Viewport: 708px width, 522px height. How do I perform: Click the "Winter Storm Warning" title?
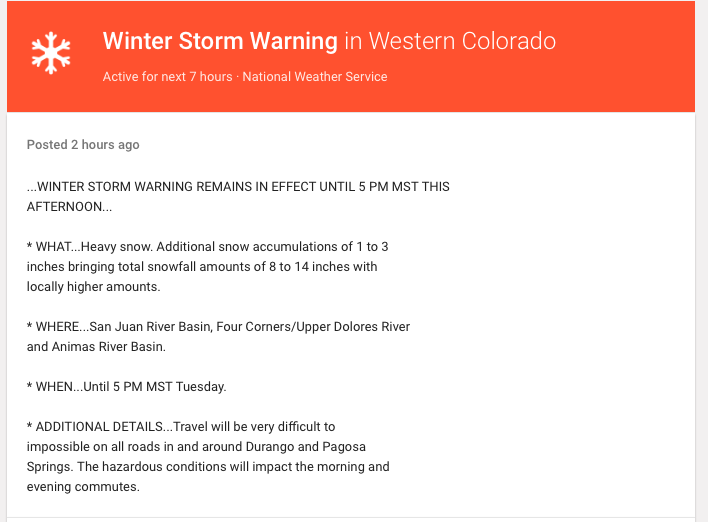pos(220,42)
